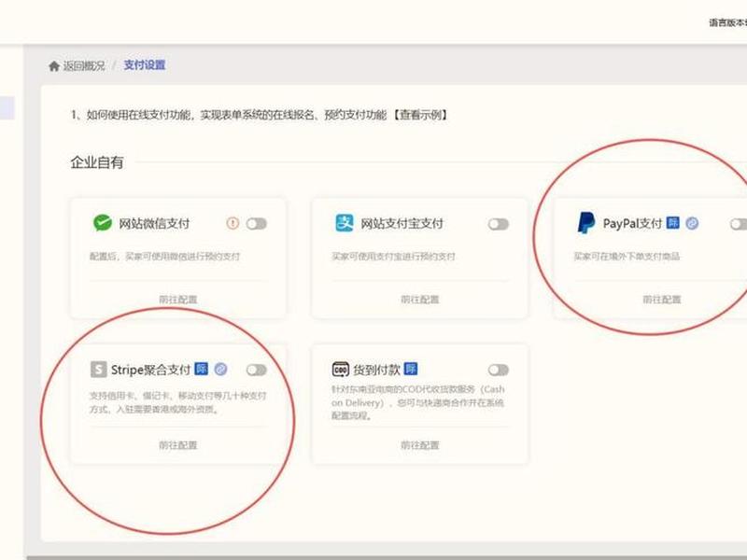Image resolution: width=747 pixels, height=560 pixels.
Task: Click the Stripe聚合支付 title text
Action: pyautogui.click(x=150, y=370)
